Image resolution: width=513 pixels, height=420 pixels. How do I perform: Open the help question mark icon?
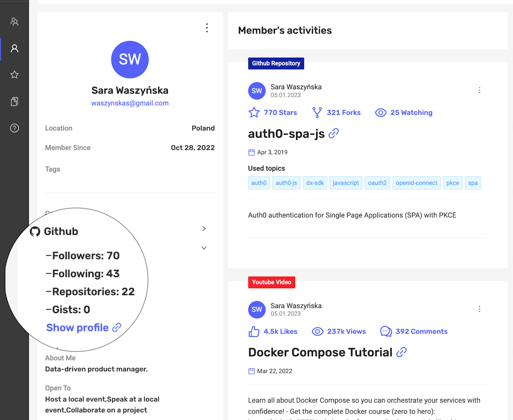[x=14, y=128]
